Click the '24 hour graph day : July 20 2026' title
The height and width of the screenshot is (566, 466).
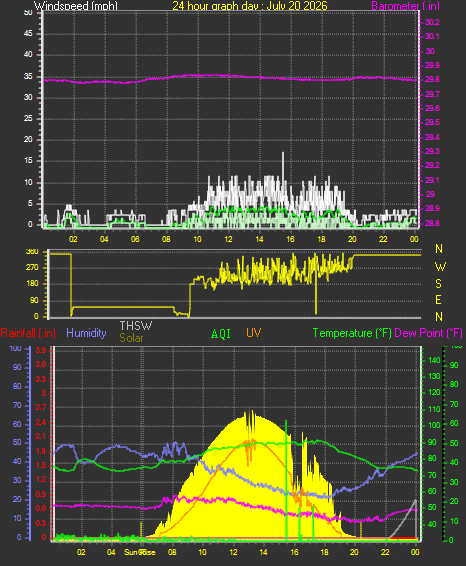[250, 5]
